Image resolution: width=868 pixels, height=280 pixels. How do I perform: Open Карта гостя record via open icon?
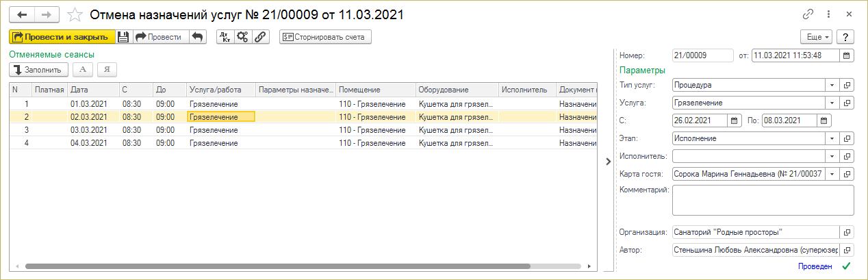(847, 174)
